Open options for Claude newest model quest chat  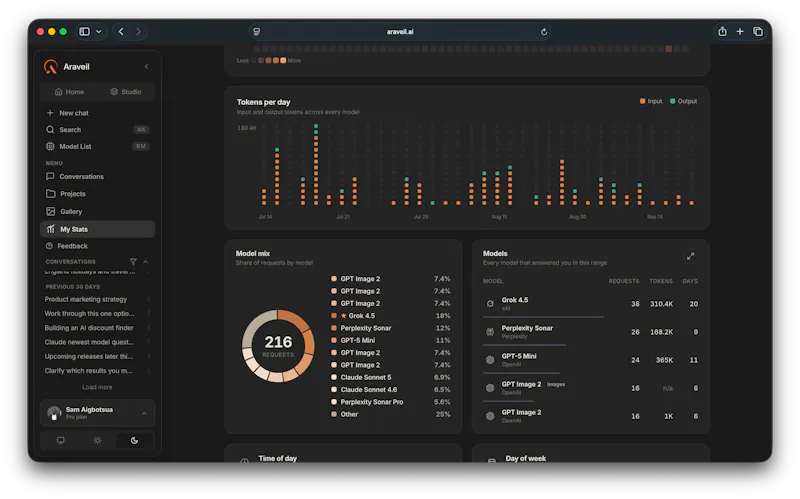(148, 342)
